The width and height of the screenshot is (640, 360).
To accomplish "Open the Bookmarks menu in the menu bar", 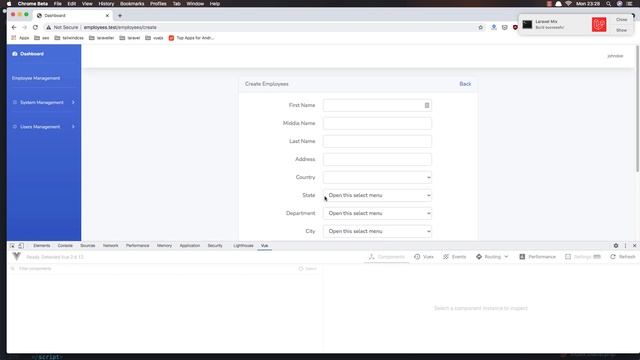I will pos(132,4).
